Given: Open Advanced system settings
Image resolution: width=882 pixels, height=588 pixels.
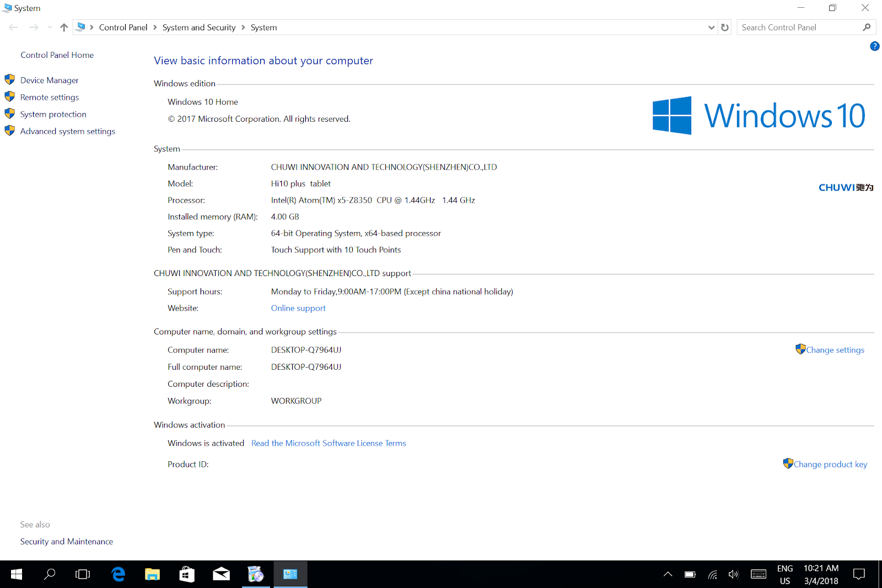Looking at the screenshot, I should tap(68, 132).
